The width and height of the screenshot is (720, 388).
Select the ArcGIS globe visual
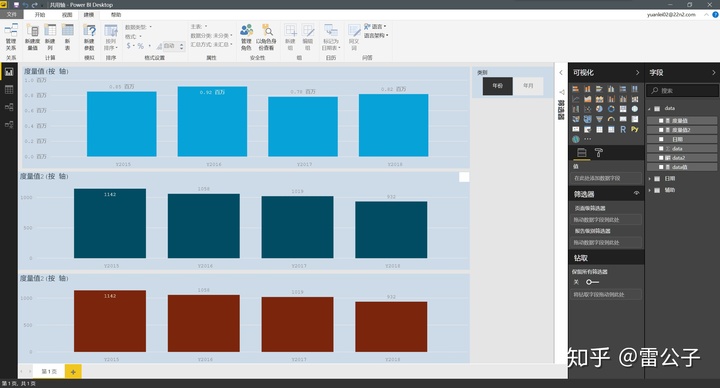coord(575,139)
